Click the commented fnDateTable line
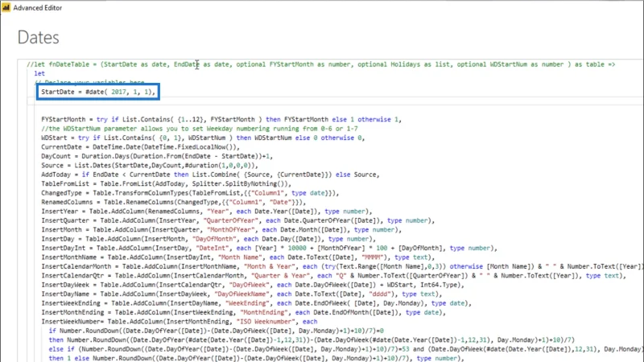 coord(320,64)
